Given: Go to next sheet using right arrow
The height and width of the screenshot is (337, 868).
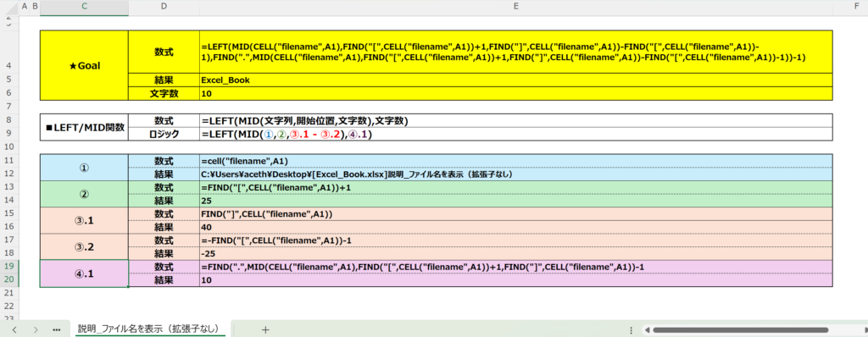Looking at the screenshot, I should click(x=36, y=329).
